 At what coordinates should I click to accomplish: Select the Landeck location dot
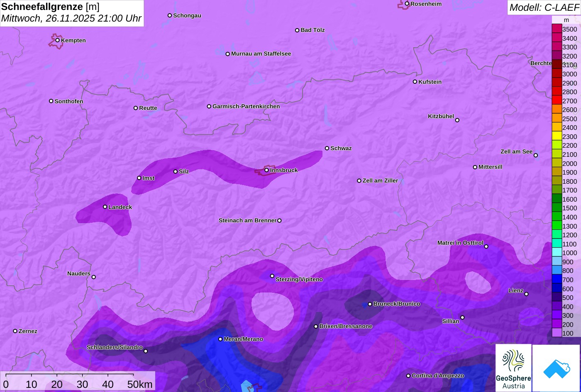(x=105, y=207)
